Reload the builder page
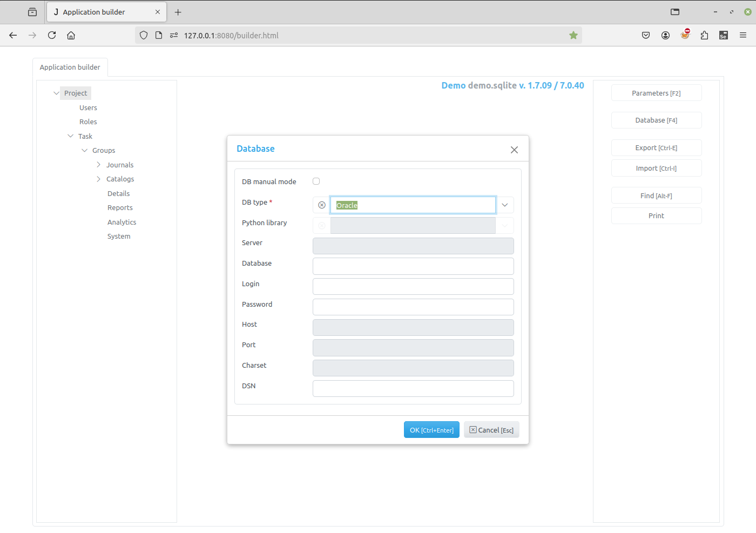The height and width of the screenshot is (533, 756). click(x=52, y=36)
